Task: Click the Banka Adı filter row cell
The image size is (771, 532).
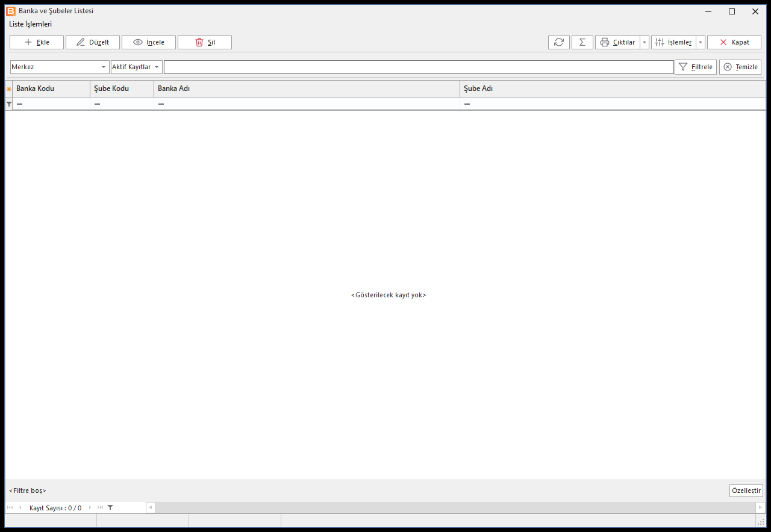Action: tap(307, 104)
